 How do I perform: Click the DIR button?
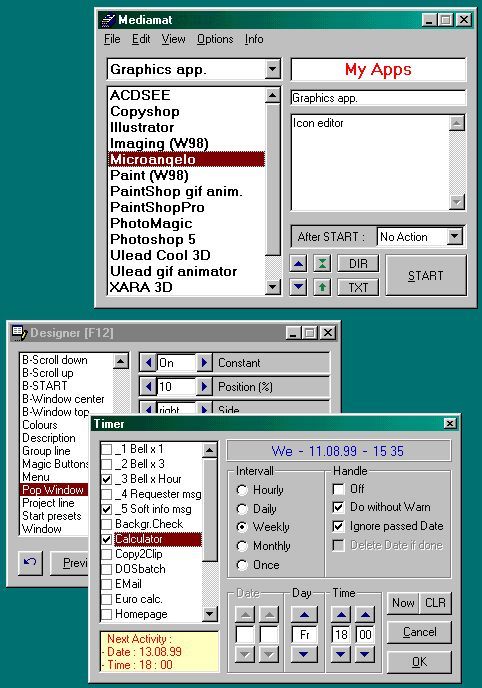click(x=358, y=264)
